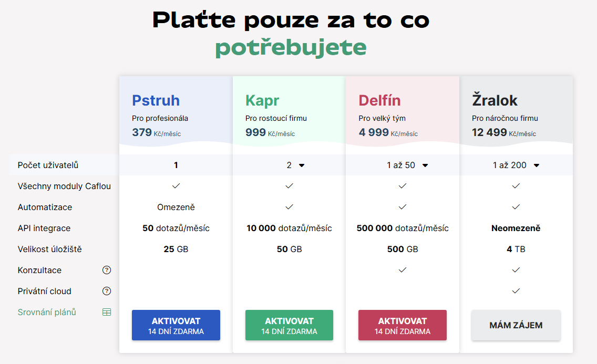Click the Kapr Automatizace checkmark

point(289,207)
